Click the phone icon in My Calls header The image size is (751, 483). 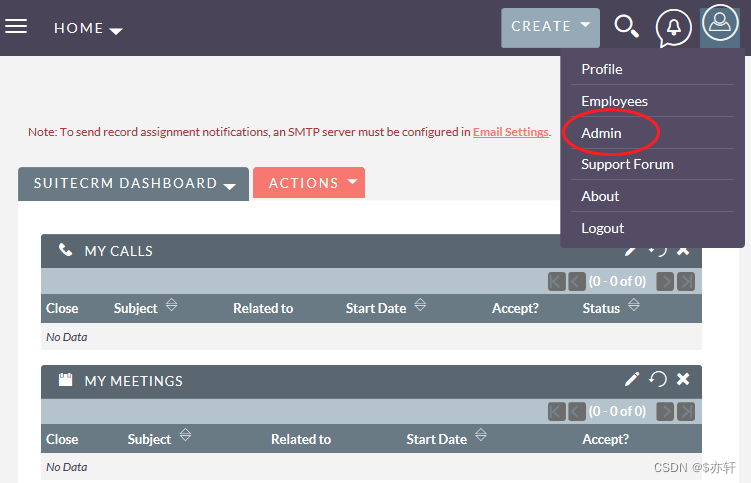click(66, 250)
